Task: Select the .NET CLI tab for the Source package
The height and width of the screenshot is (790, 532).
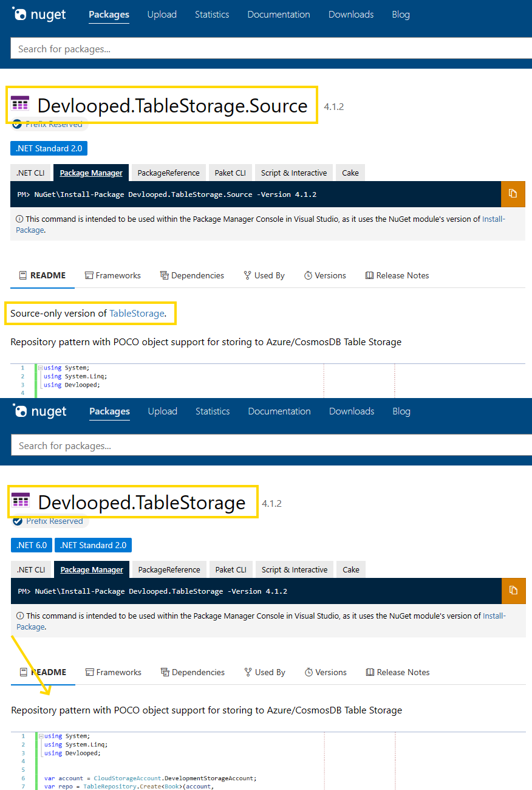Action: (x=30, y=173)
